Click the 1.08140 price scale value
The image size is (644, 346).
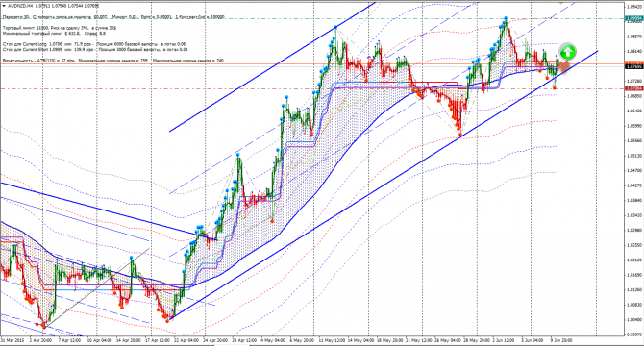(x=634, y=52)
